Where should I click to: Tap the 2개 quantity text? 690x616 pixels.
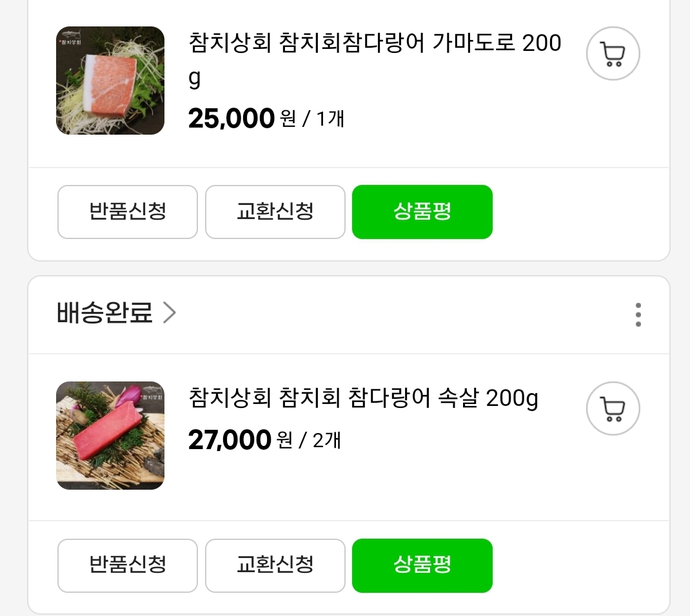(327, 441)
